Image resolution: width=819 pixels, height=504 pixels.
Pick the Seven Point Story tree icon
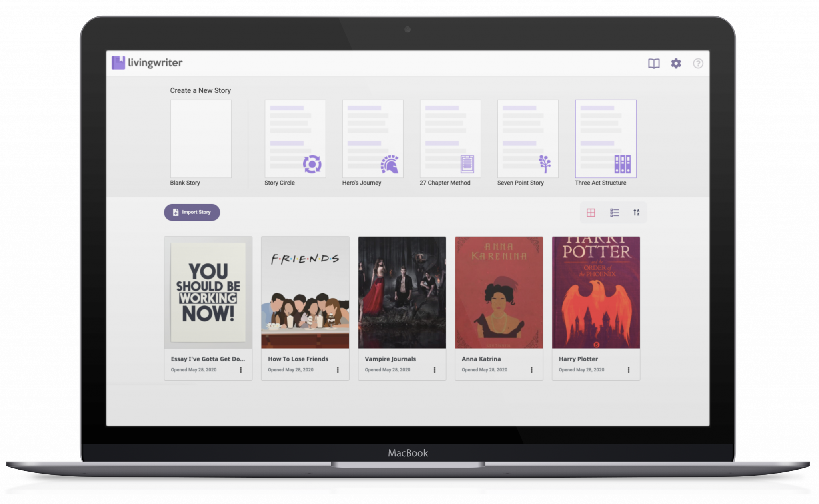click(x=545, y=164)
